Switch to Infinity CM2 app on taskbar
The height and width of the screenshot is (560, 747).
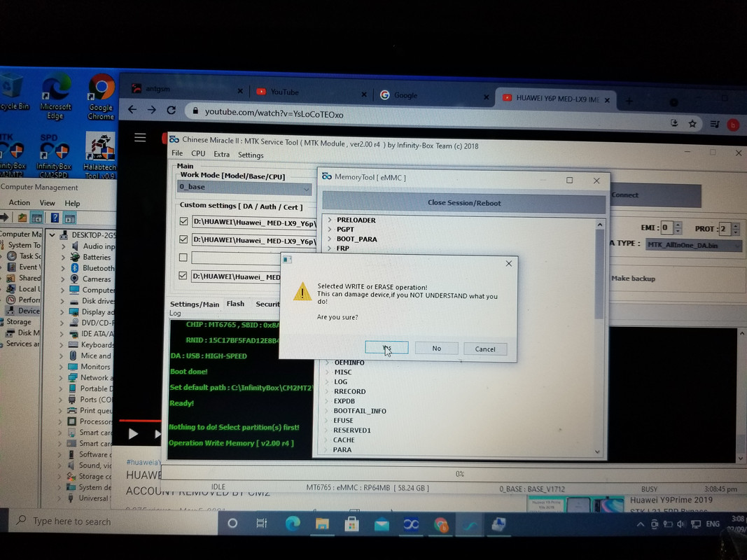click(411, 525)
